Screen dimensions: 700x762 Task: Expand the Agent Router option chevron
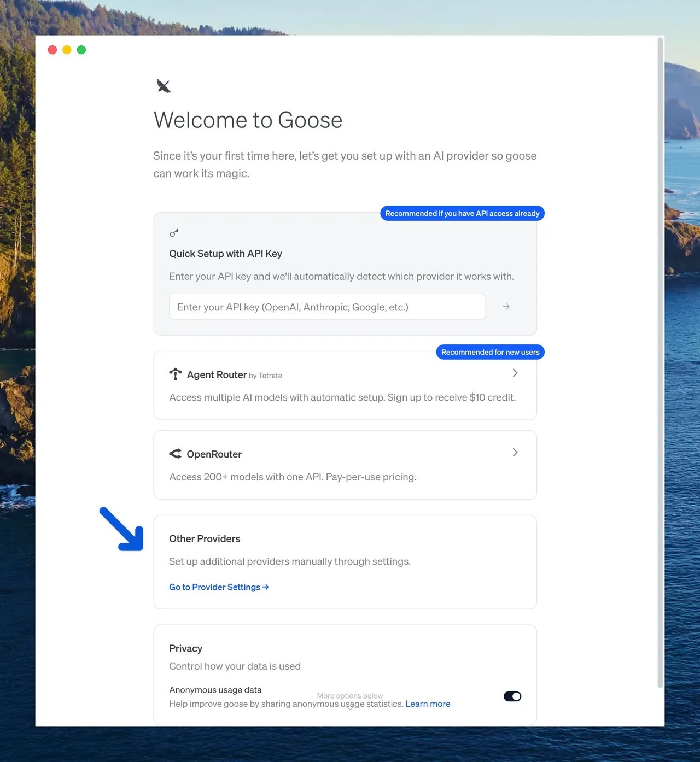(x=515, y=373)
